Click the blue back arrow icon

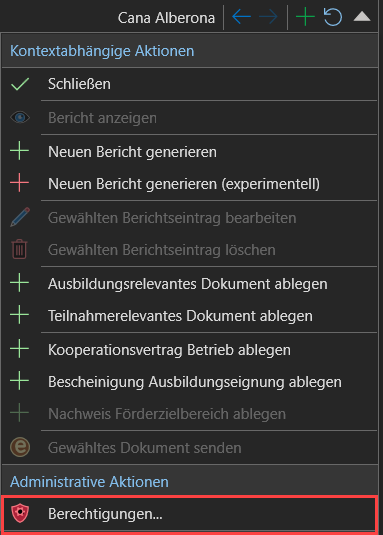241,17
